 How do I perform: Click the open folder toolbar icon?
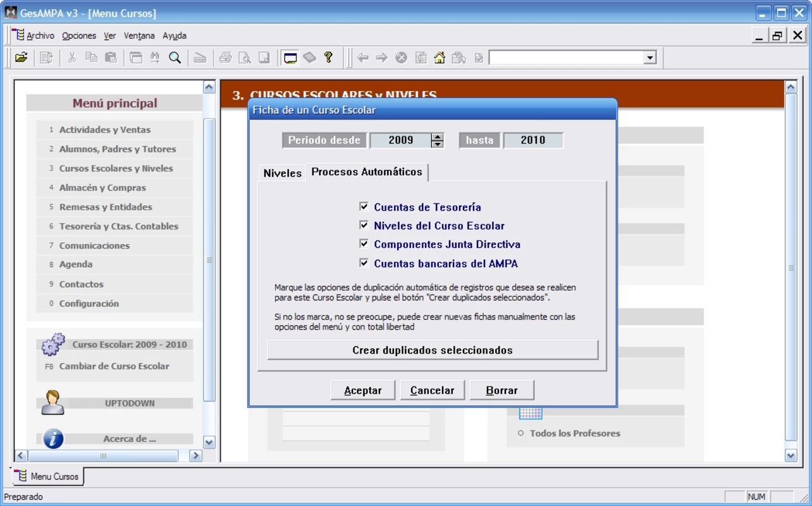(x=22, y=58)
